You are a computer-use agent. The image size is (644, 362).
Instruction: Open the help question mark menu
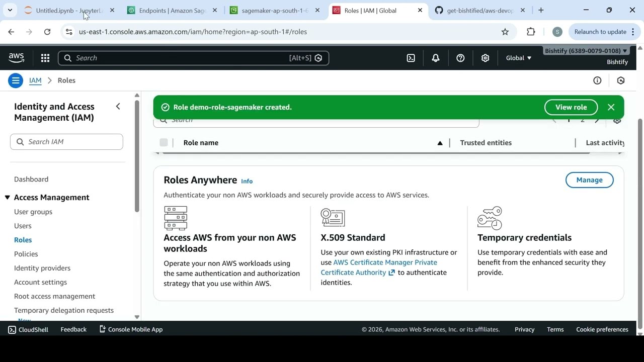click(x=460, y=58)
